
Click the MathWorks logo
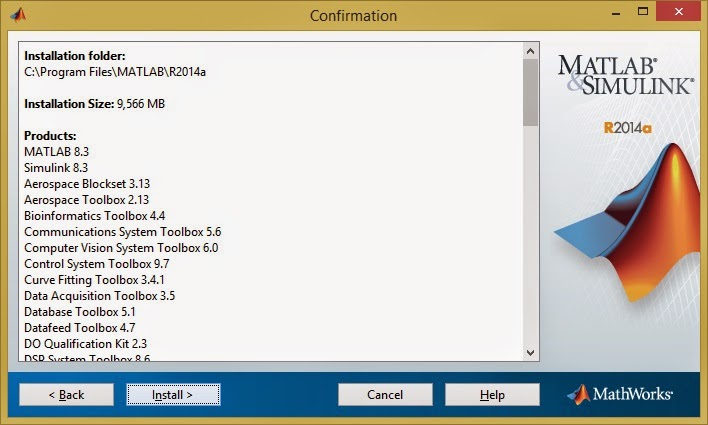[x=620, y=394]
